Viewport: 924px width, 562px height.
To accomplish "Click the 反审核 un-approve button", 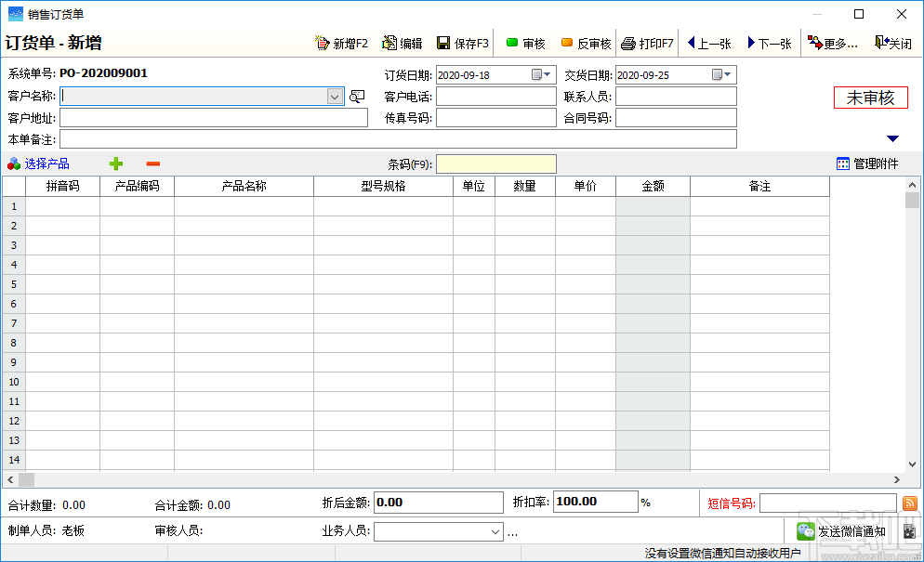I will 586,43.
